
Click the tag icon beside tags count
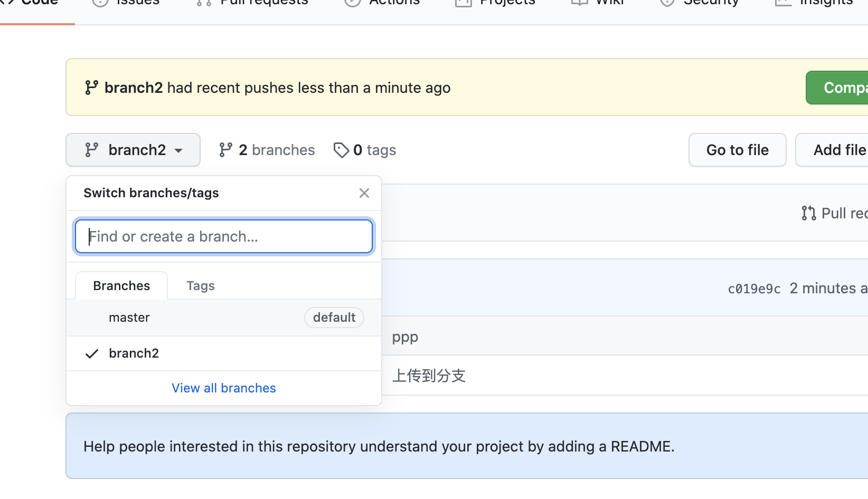[x=341, y=150]
